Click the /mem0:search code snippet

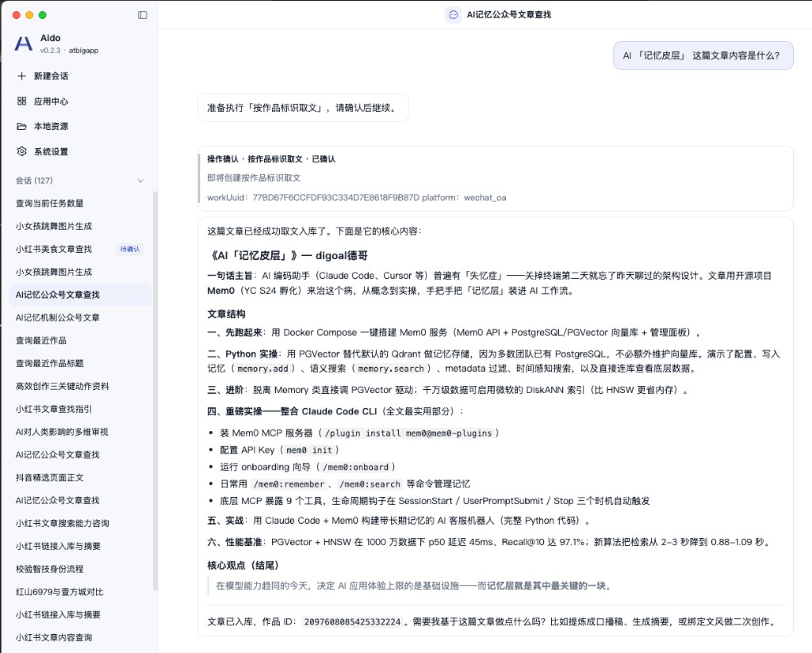click(x=370, y=484)
